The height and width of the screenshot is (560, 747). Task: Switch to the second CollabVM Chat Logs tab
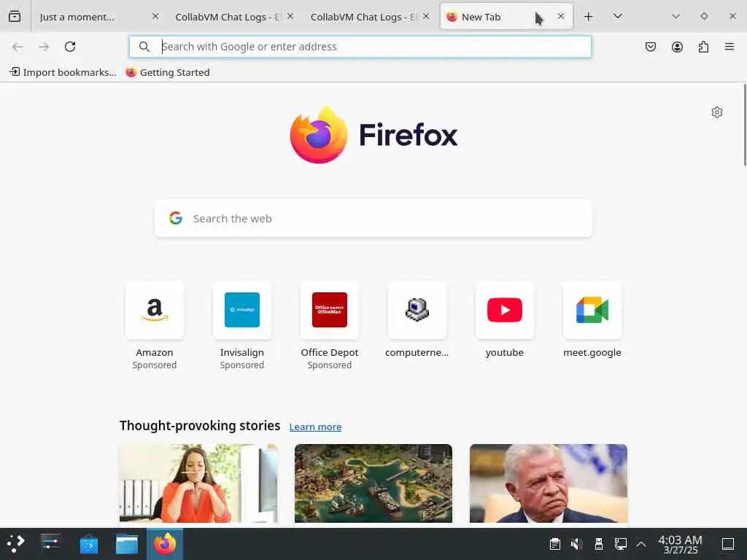[369, 17]
